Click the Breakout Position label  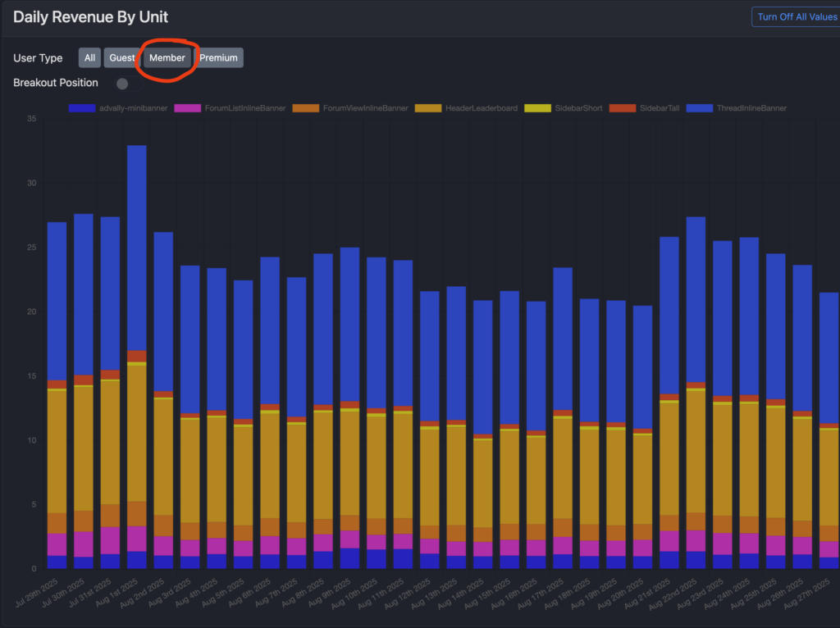[x=56, y=83]
